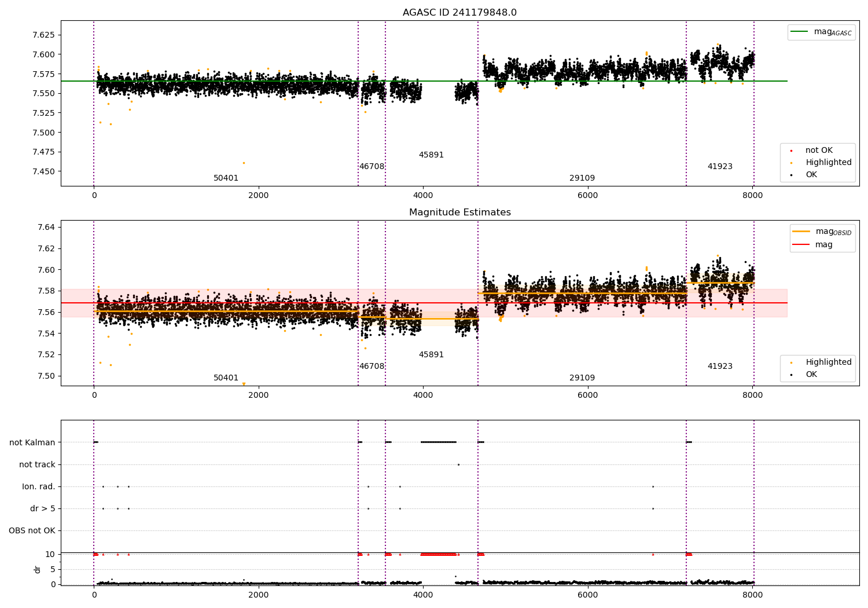868x608 pixels.
Task: Click the orange line sample in mag OBSID legend
Action: click(801, 232)
